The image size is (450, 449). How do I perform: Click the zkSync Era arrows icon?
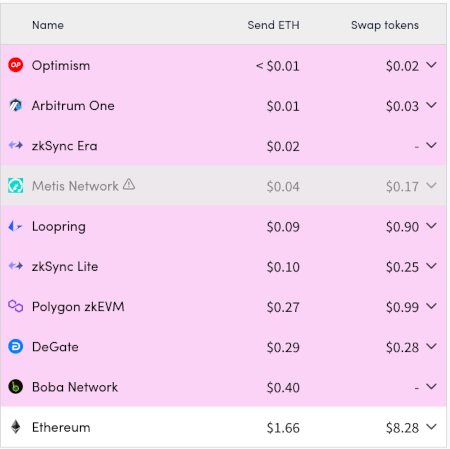point(16,145)
